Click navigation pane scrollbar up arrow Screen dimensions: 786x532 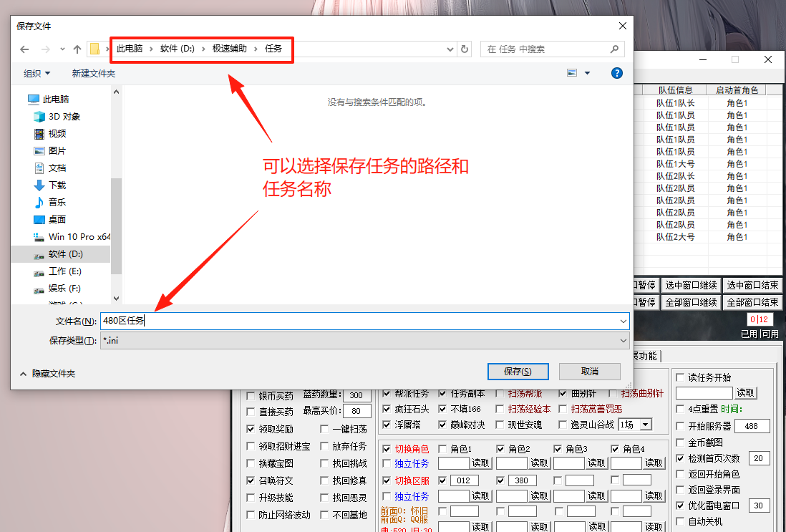point(116,92)
